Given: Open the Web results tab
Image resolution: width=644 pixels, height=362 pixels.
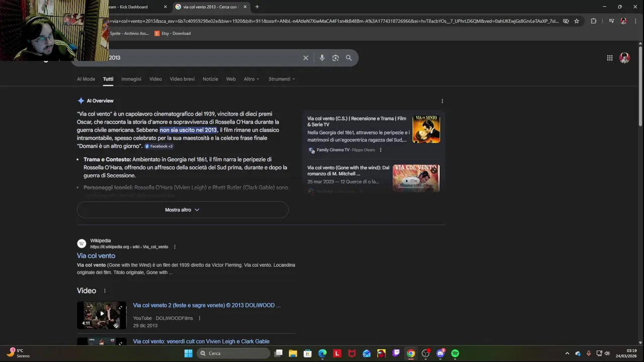Looking at the screenshot, I should coord(231,79).
